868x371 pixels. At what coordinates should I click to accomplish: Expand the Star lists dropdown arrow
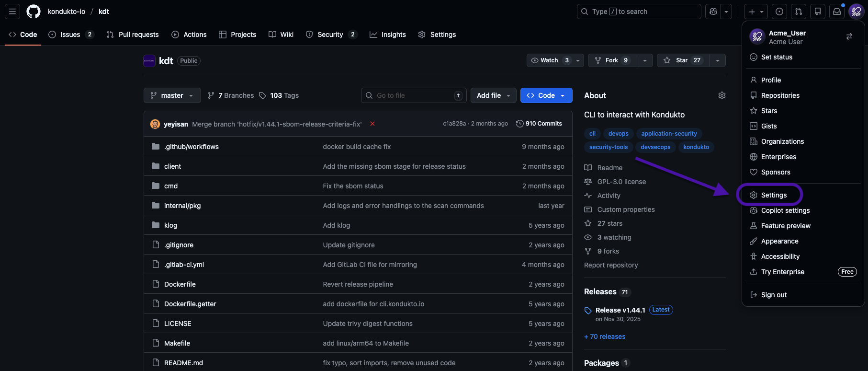pyautogui.click(x=718, y=60)
